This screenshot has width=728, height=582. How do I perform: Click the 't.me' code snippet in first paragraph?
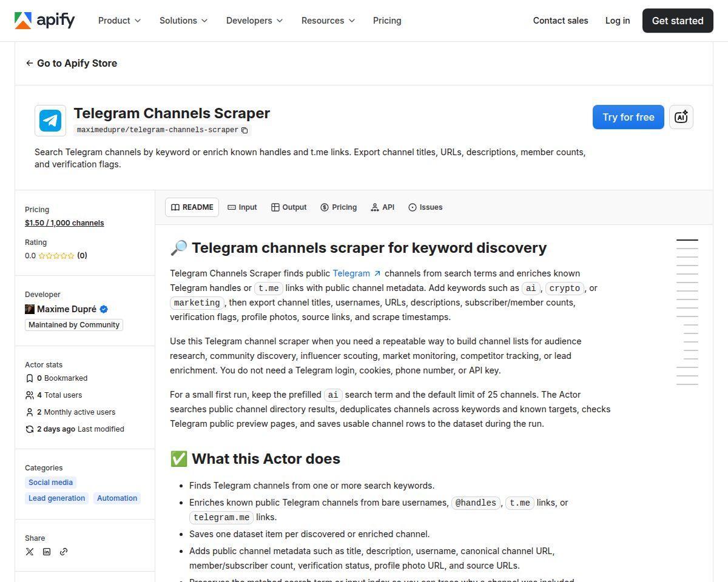269,289
